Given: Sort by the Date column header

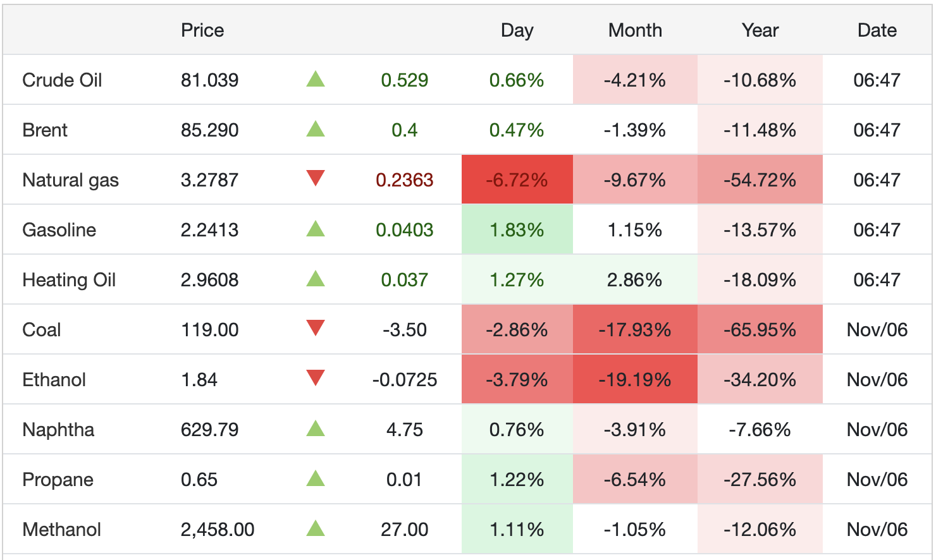Looking at the screenshot, I should [877, 30].
